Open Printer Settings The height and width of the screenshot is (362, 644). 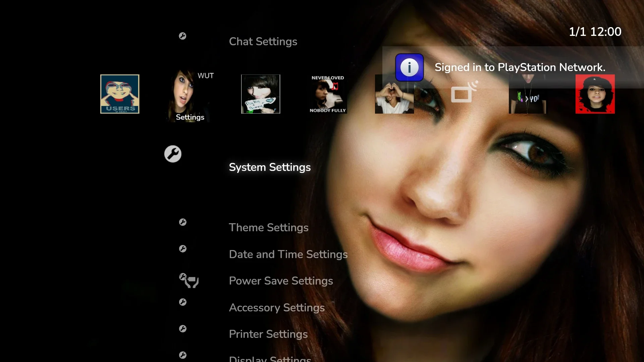[x=268, y=334]
